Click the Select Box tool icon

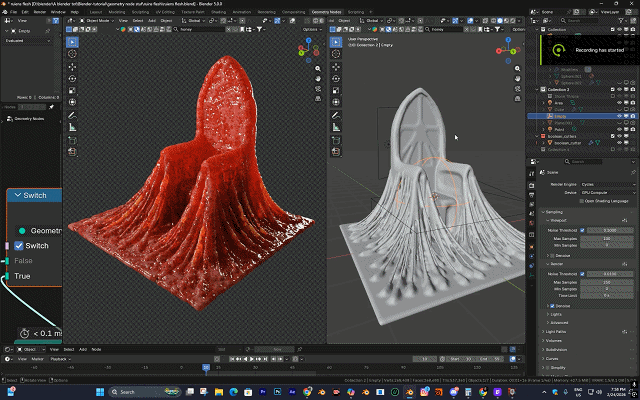click(x=73, y=43)
